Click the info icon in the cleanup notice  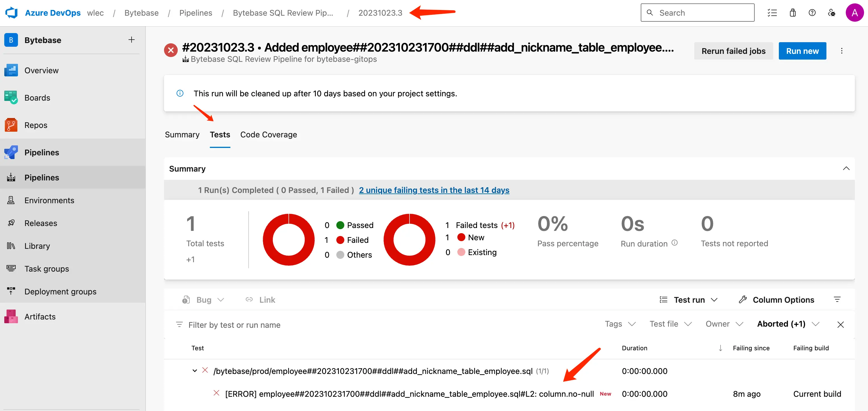click(x=180, y=93)
